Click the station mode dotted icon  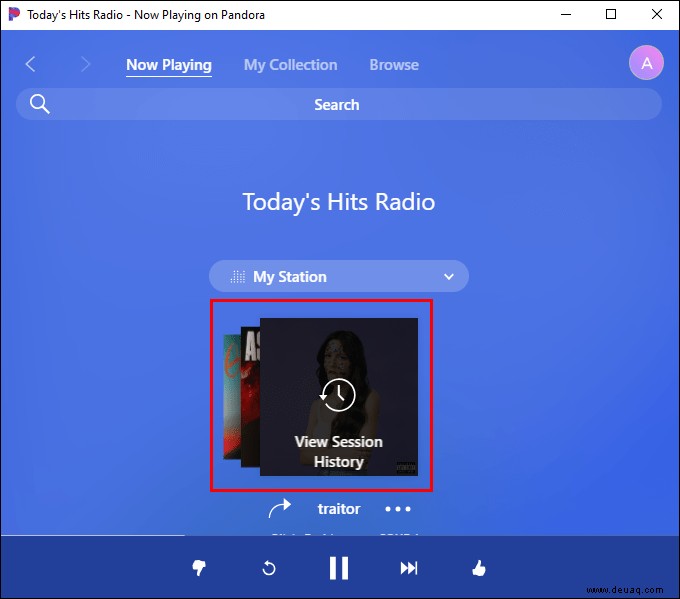[238, 276]
